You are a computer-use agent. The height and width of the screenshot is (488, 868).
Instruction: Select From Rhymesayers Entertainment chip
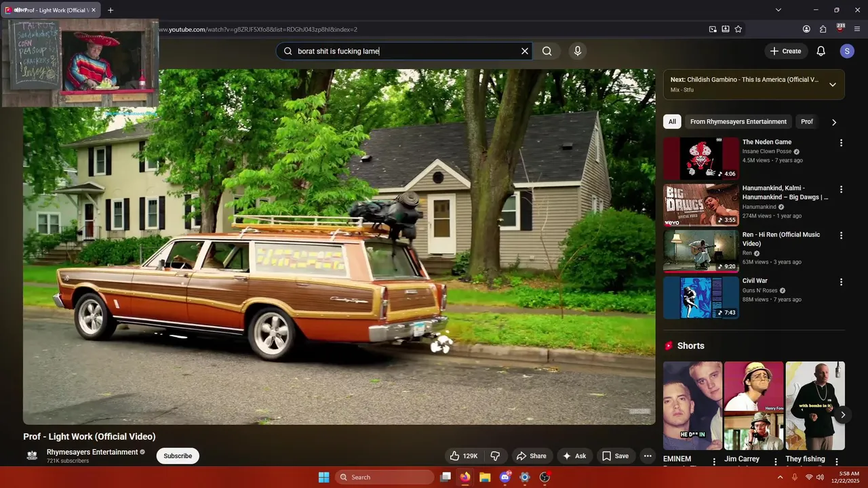pyautogui.click(x=738, y=122)
